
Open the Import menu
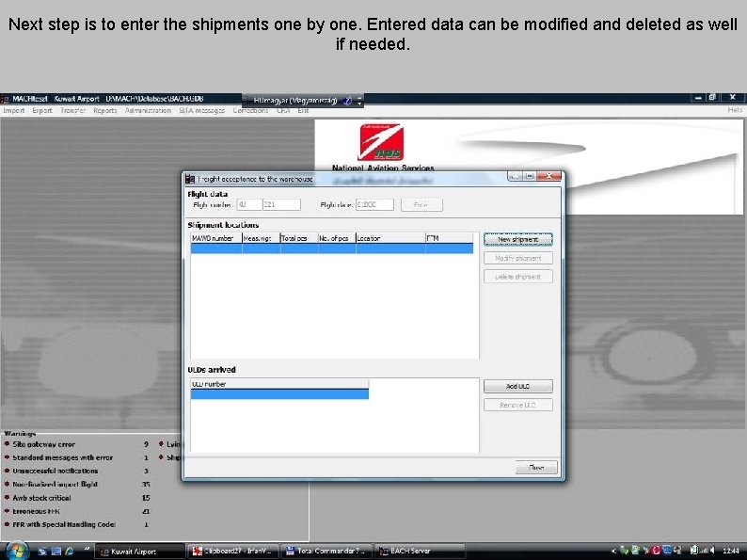click(14, 110)
